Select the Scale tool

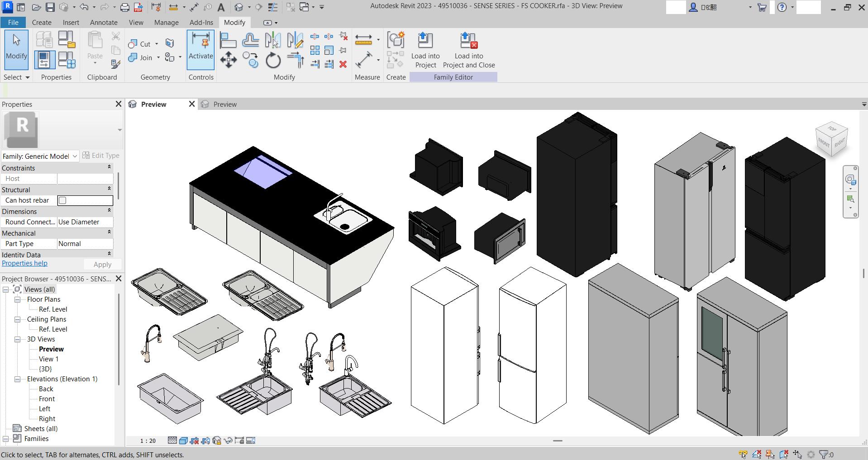coord(329,50)
